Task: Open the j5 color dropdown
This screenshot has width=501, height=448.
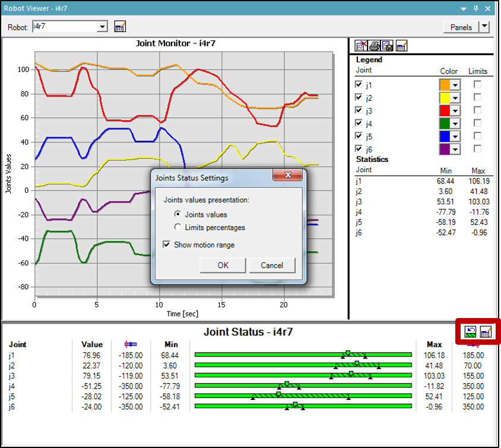Action: [455, 136]
